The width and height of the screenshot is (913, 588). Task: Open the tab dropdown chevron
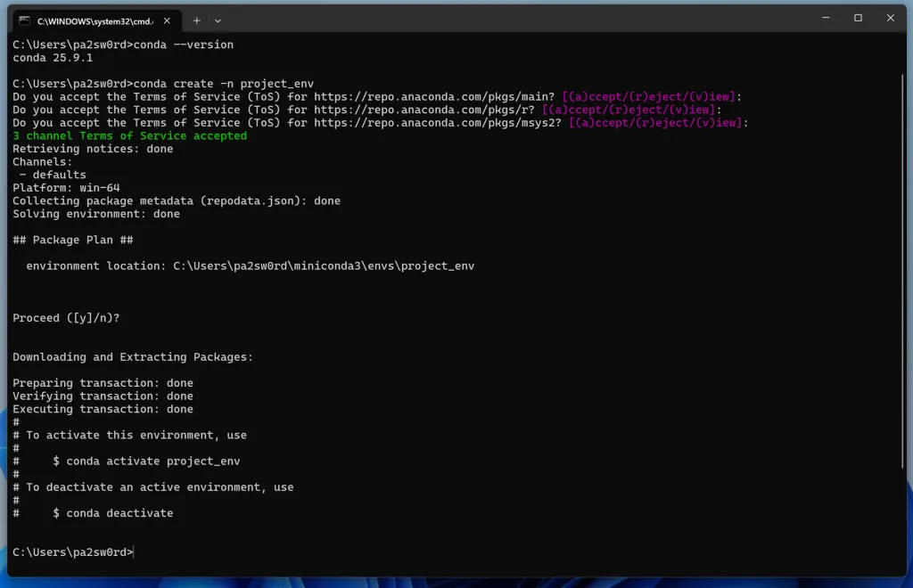point(218,20)
